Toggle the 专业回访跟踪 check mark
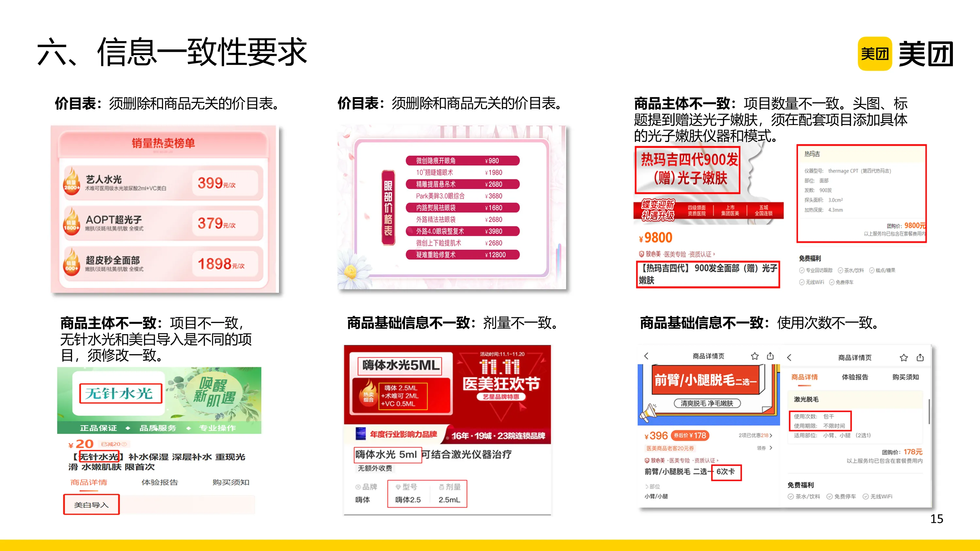This screenshot has width=980, height=551. 802,270
